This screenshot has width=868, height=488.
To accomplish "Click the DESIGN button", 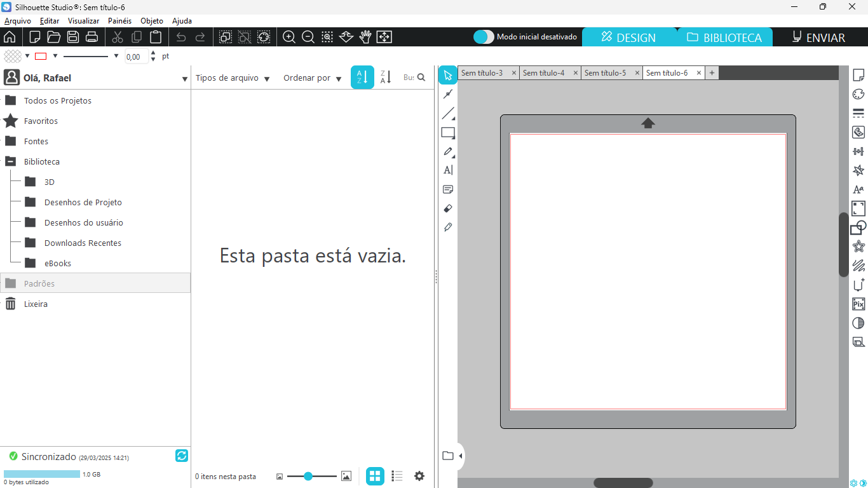I will (628, 37).
